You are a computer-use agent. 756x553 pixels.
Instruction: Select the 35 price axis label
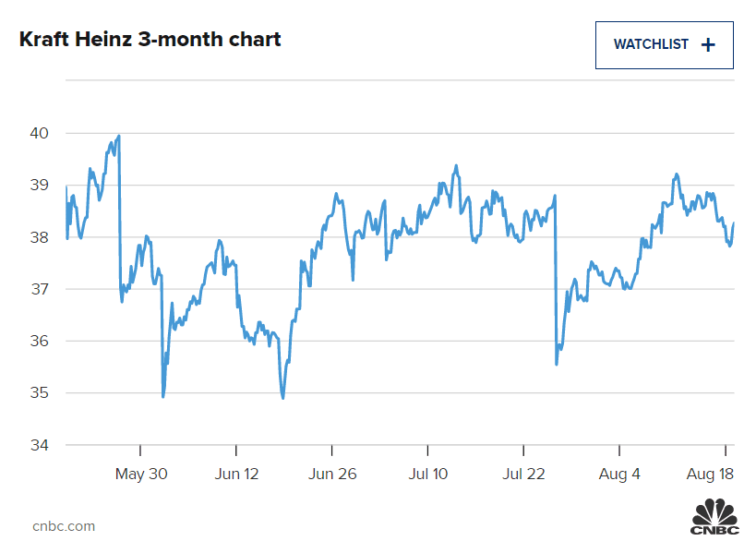coord(39,393)
